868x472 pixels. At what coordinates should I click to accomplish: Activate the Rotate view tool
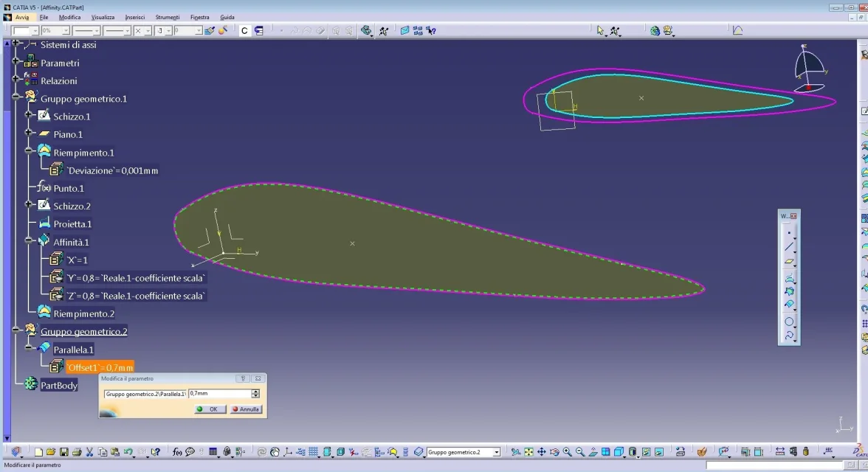coord(554,452)
